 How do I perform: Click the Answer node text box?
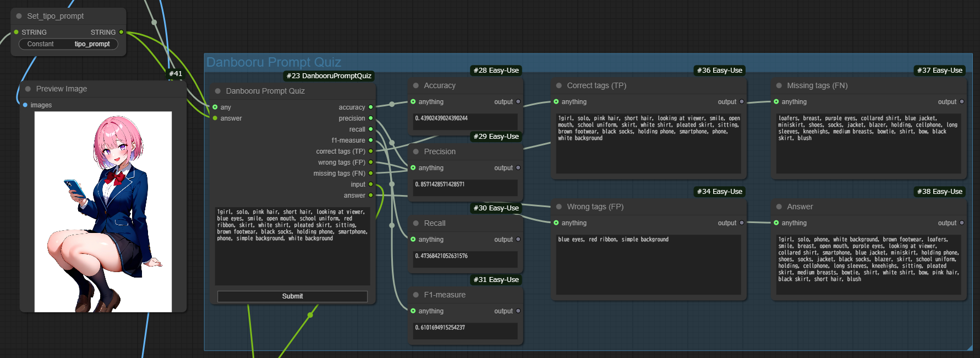click(869, 264)
